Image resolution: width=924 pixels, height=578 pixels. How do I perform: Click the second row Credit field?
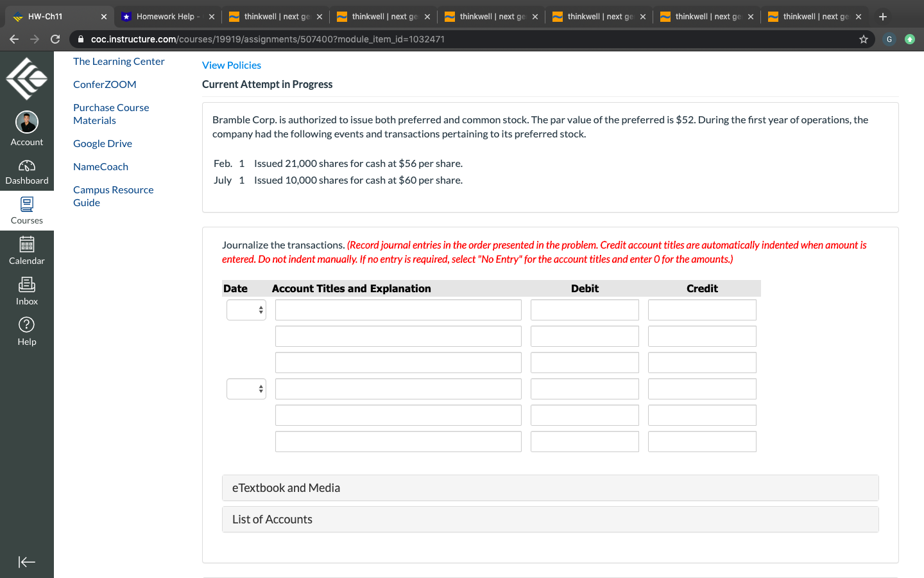coord(702,337)
